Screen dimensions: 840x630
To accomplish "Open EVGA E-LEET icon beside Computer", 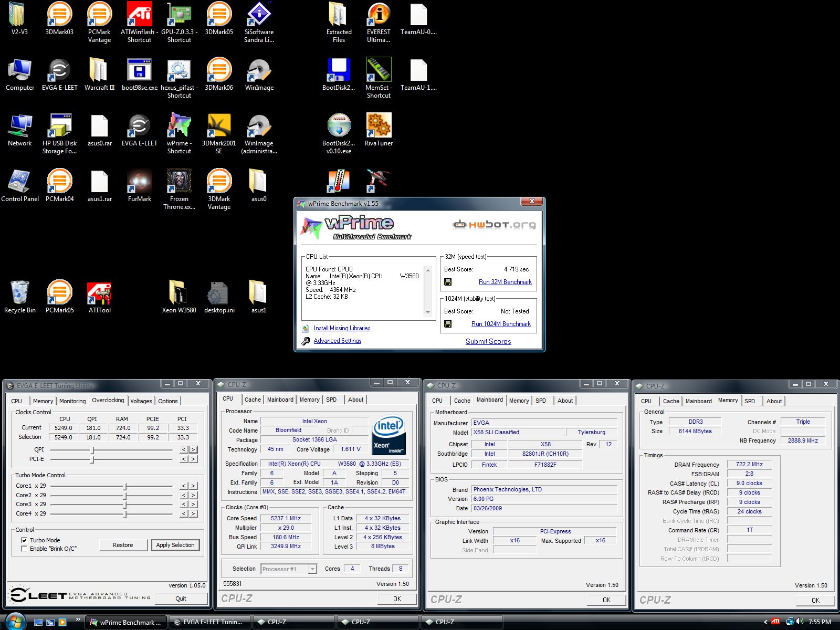I will pos(59,74).
